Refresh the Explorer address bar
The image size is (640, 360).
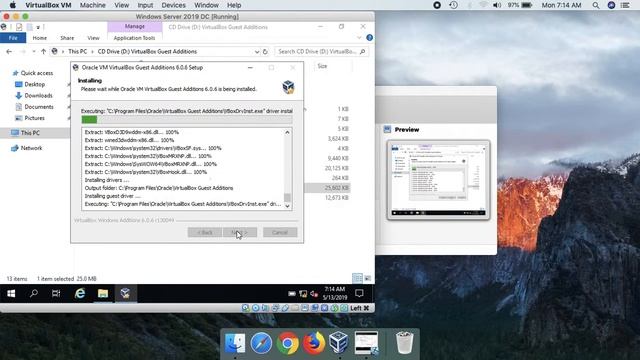click(265, 52)
